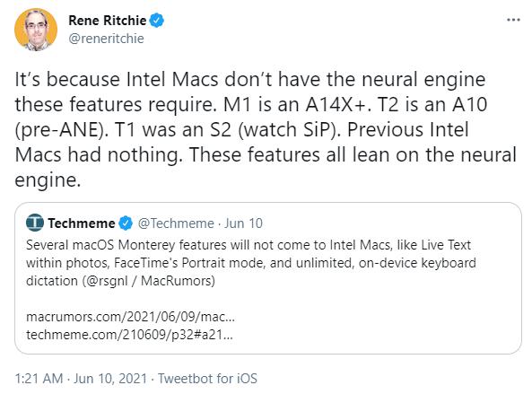
Task: Click MacRumors text in quoted tweet
Action: [x=176, y=281]
